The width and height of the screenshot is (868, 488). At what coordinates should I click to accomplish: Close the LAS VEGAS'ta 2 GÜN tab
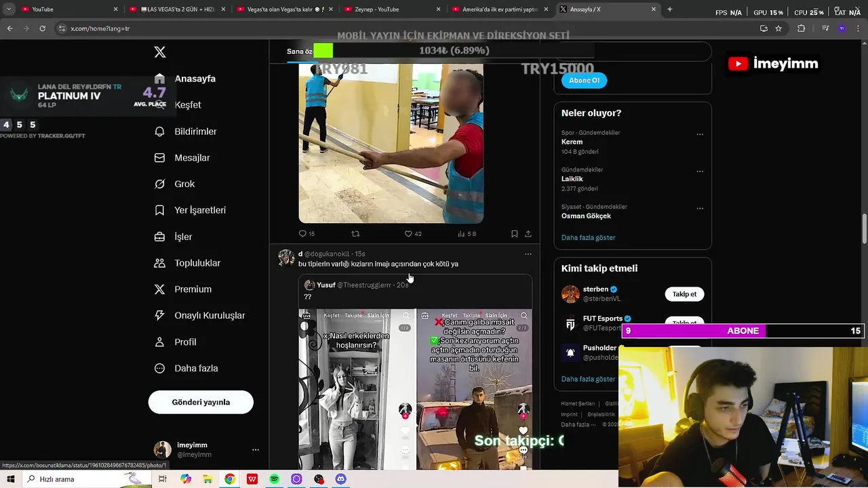click(223, 9)
